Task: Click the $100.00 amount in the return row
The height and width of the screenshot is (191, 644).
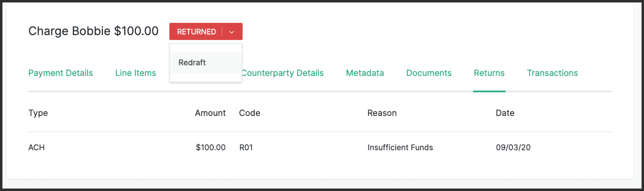Action: coord(211,147)
